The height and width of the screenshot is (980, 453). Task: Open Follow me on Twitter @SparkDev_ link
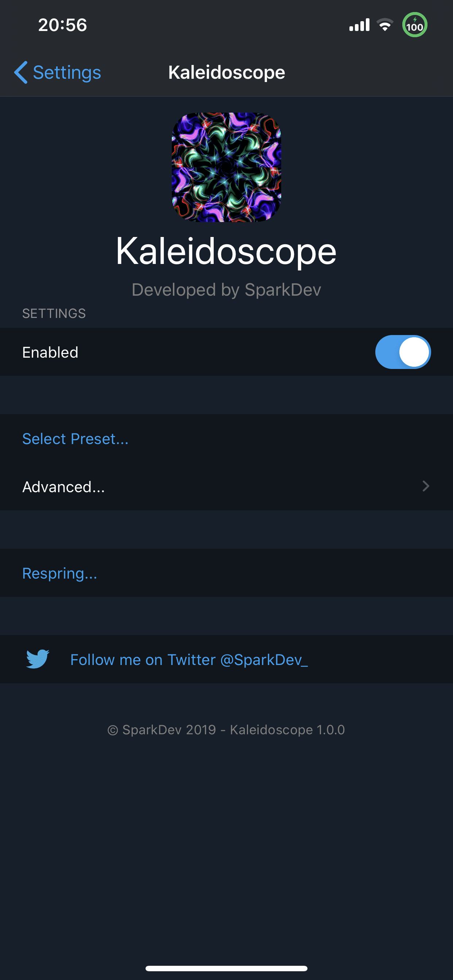(x=189, y=660)
